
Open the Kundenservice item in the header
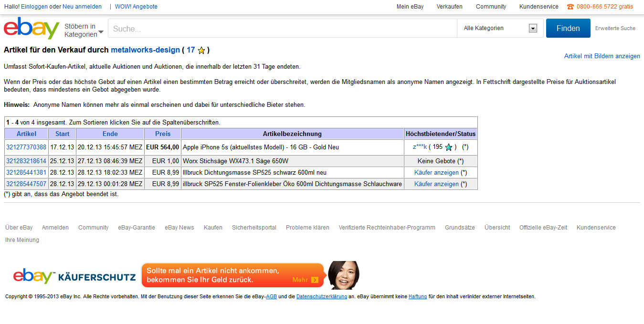pos(538,7)
